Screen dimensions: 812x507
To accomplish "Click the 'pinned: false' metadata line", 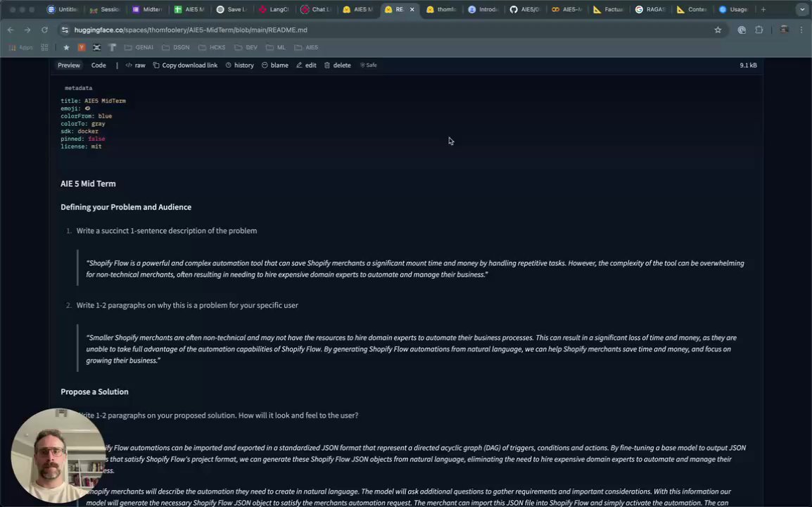I will click(x=83, y=139).
